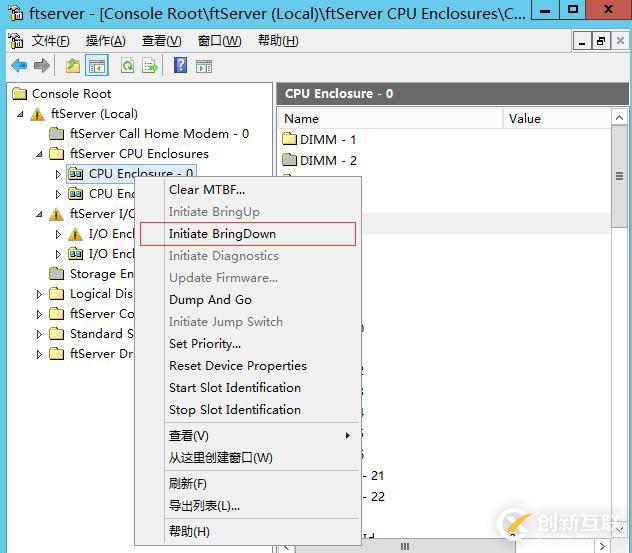This screenshot has height=553, width=632.
Task: Choose Clear MTBF... from context menu
Action: tap(248, 190)
